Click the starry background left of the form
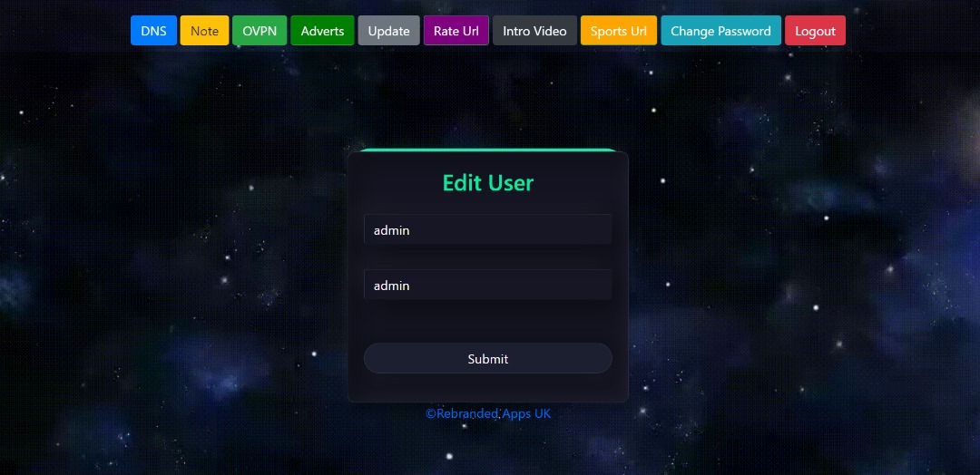Viewport: 980px width, 475px height. [172, 272]
